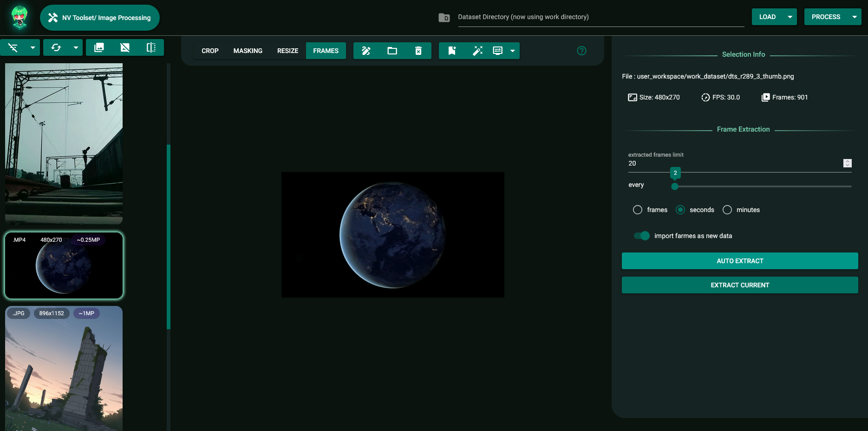The image size is (868, 431).
Task: Click the EXTRACT CURRENT button
Action: pyautogui.click(x=739, y=285)
